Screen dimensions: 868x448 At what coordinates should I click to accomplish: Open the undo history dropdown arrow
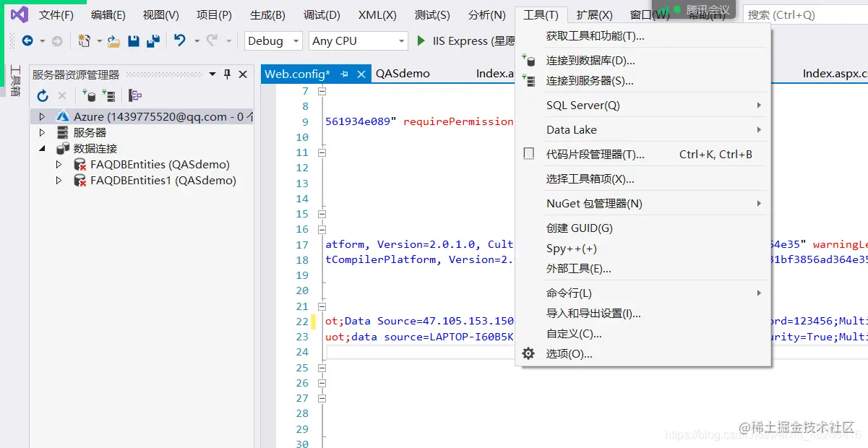(x=196, y=41)
